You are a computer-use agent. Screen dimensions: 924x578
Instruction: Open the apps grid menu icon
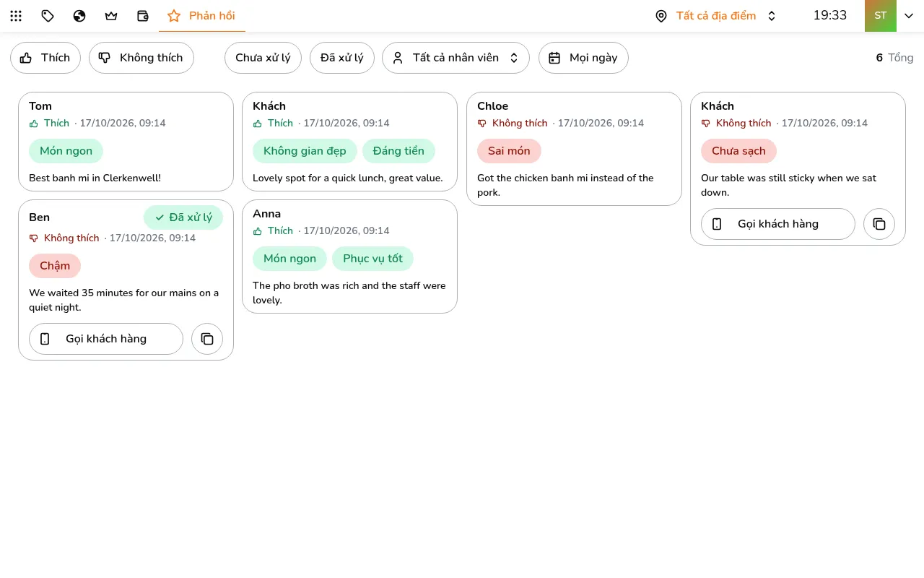tap(16, 16)
